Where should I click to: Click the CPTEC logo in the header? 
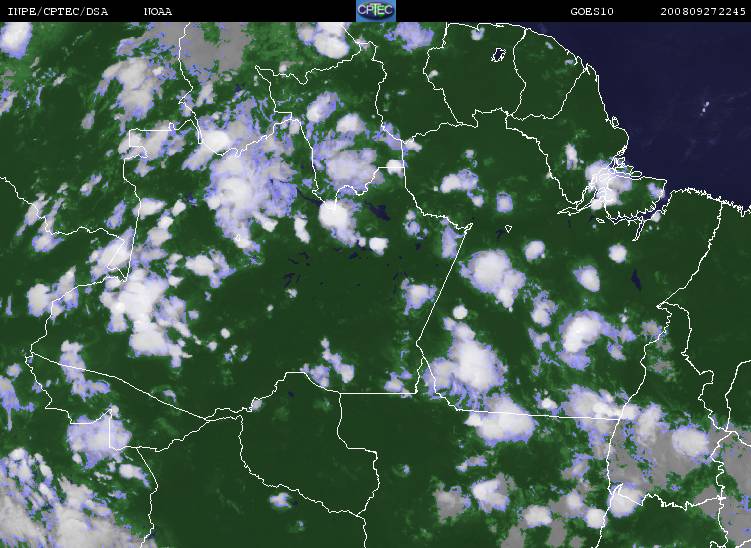[376, 11]
